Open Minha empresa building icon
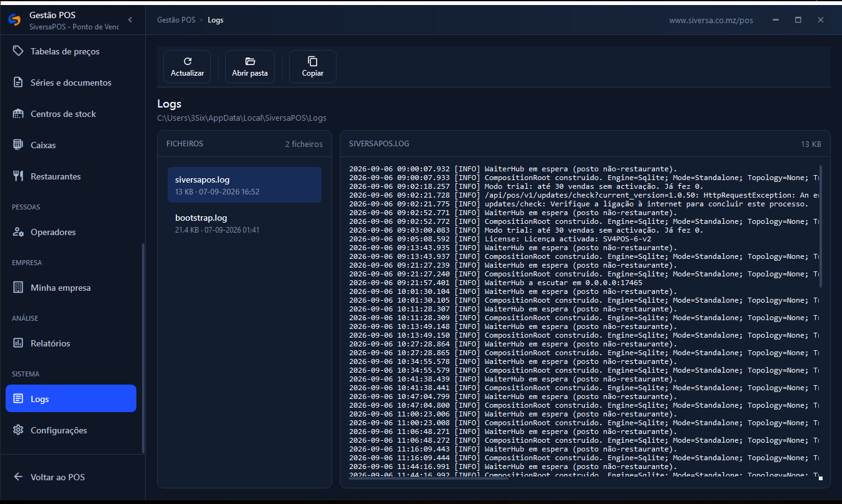The width and height of the screenshot is (842, 504). (x=18, y=288)
